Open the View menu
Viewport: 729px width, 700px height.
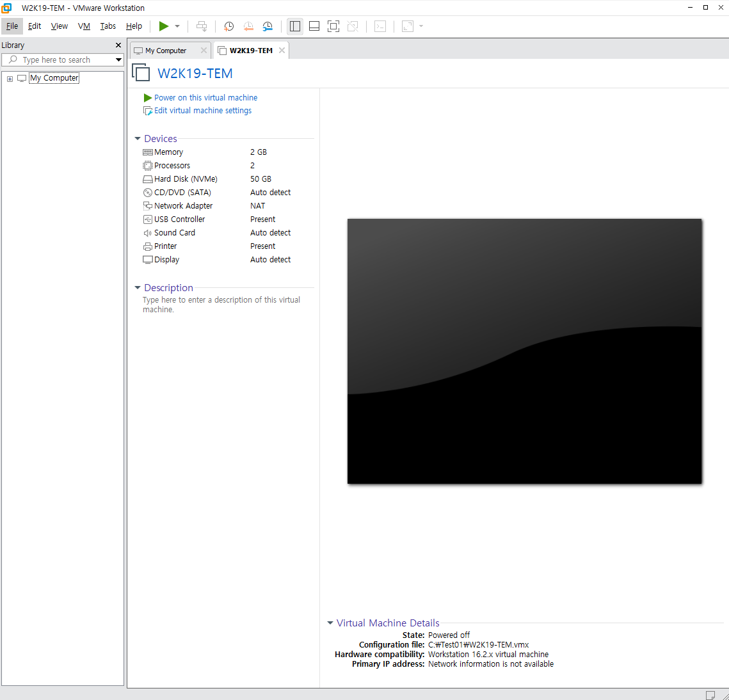[59, 26]
